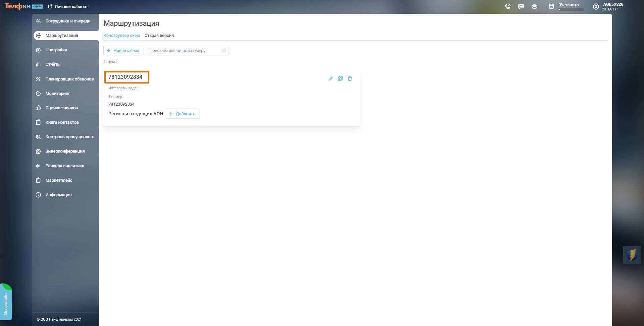
Task: Click balance 201,61 ₽
Action: (610, 9)
